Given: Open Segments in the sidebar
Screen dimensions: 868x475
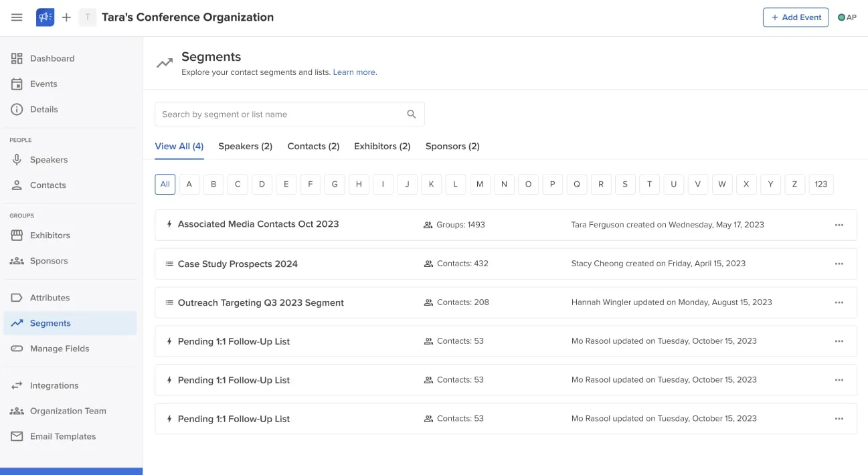Looking at the screenshot, I should click(70, 323).
